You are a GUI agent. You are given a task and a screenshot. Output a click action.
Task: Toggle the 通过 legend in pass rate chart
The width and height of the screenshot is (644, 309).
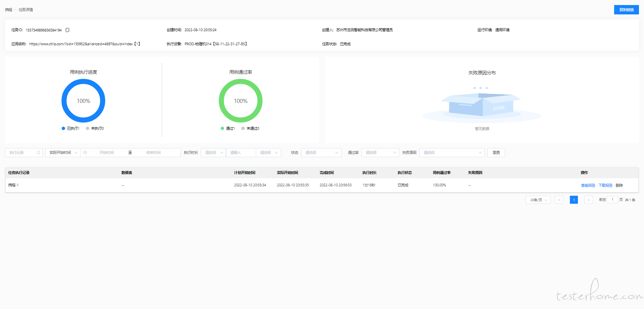tap(228, 128)
